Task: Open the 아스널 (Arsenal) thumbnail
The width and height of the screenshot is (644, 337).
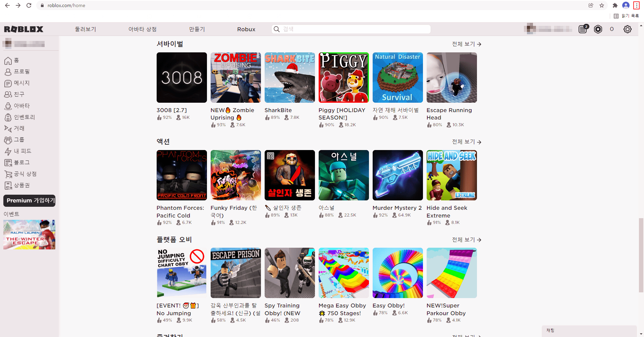Action: pos(344,175)
